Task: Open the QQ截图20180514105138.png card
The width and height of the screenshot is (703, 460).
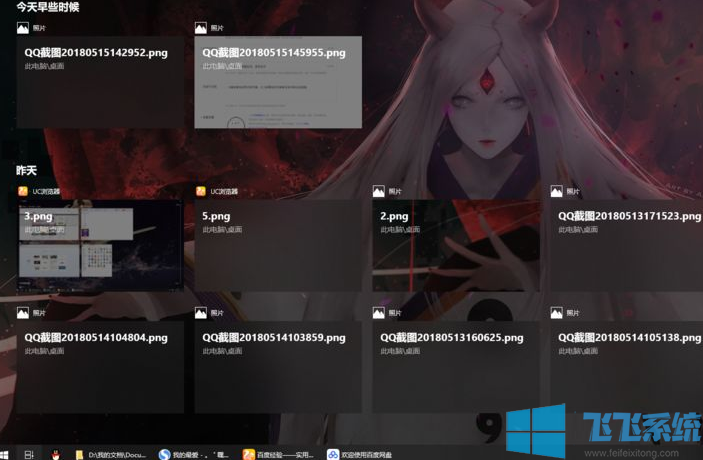Action: coord(627,367)
